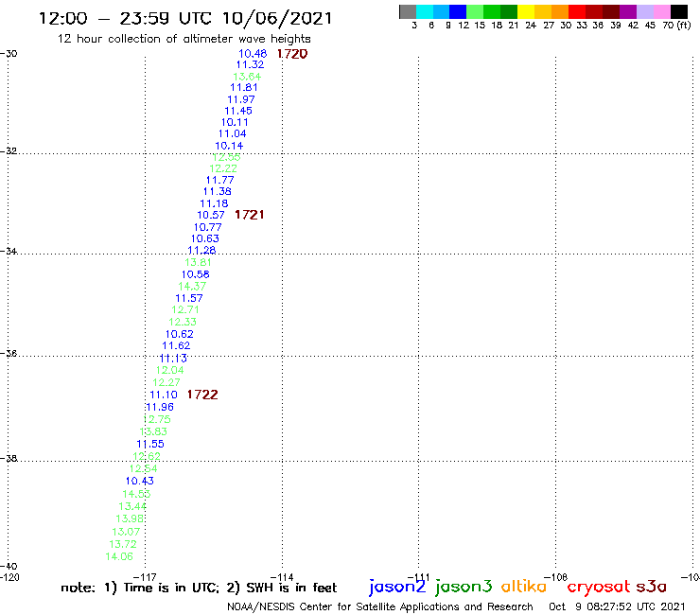
Task: Click the 1722 time marker
Action: point(202,395)
